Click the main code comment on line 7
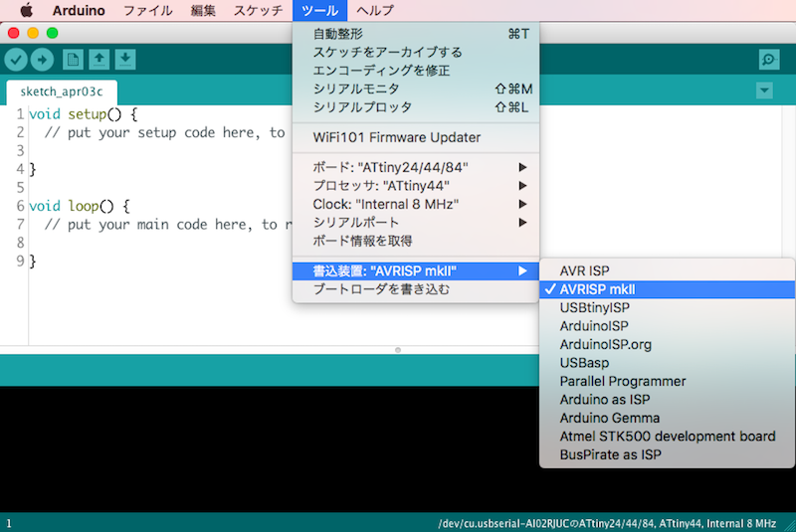Image resolution: width=796 pixels, height=532 pixels. (x=168, y=225)
